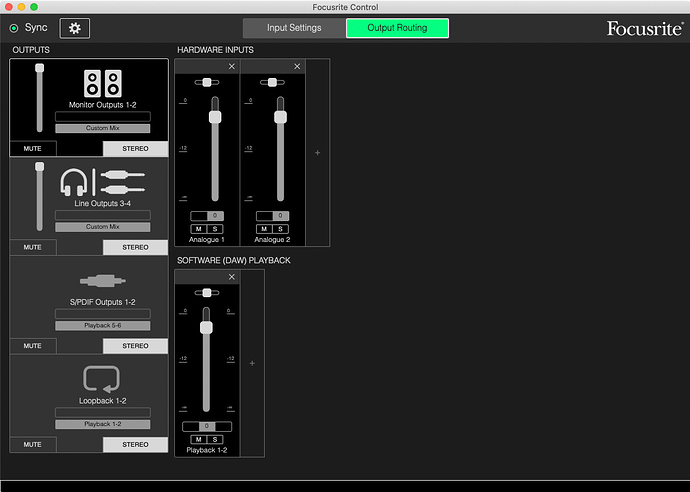Toggle STEREO for S/PDIF Outputs 1-2
Screen dimensions: 690x492
(x=136, y=346)
